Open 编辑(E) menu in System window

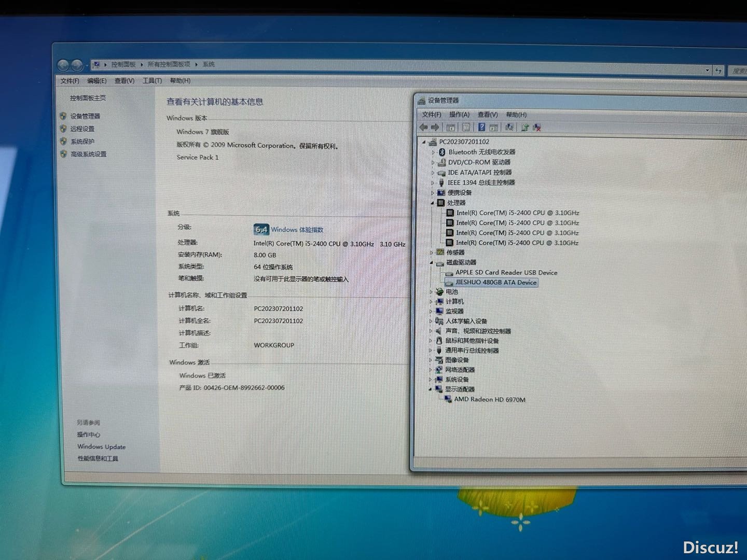pos(97,81)
